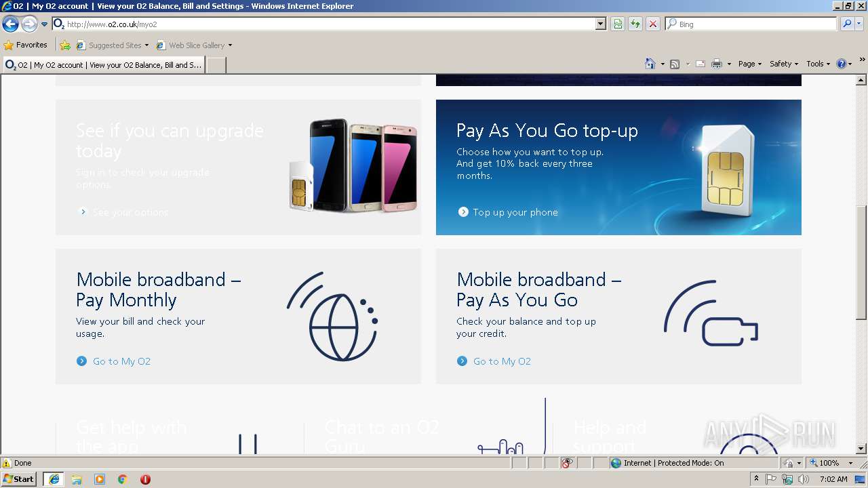The image size is (868, 488).
Task: Select the O2 My O2 account tab
Action: [103, 65]
